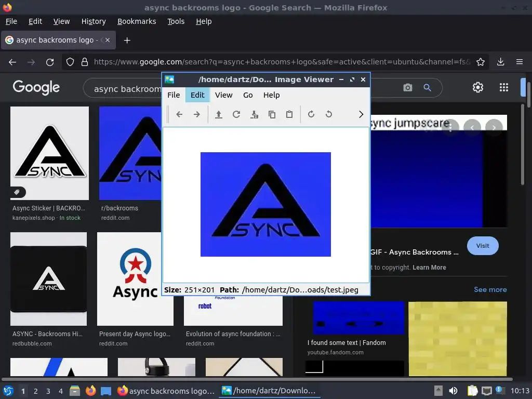
Task: Click the show desktop taskbar icon
Action: 106,391
